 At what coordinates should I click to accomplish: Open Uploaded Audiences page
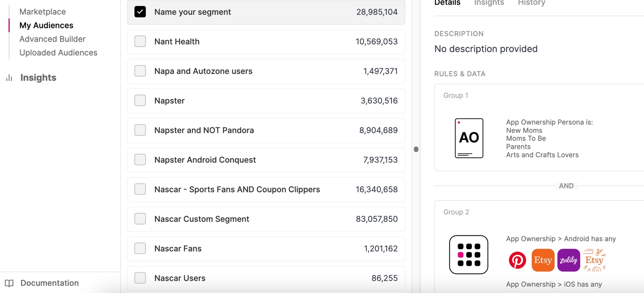tap(58, 53)
